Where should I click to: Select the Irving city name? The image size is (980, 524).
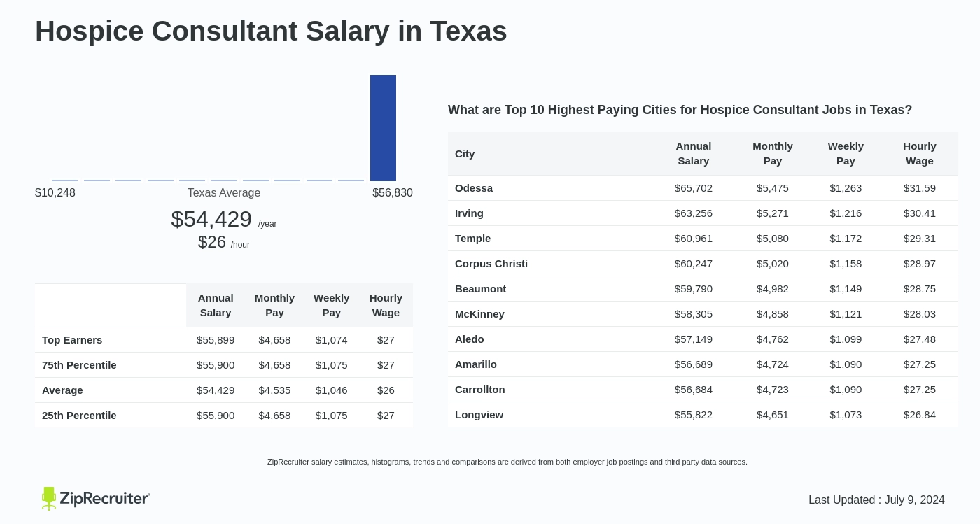pos(469,213)
